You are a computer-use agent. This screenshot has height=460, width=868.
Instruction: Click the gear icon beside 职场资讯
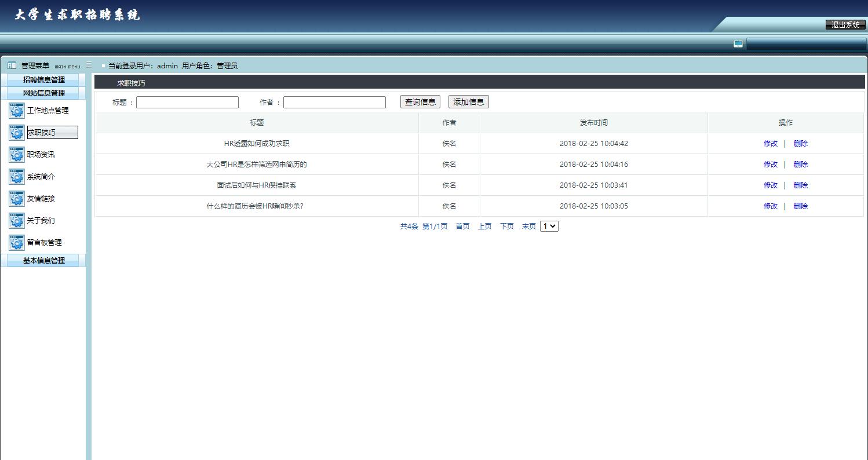[17, 155]
